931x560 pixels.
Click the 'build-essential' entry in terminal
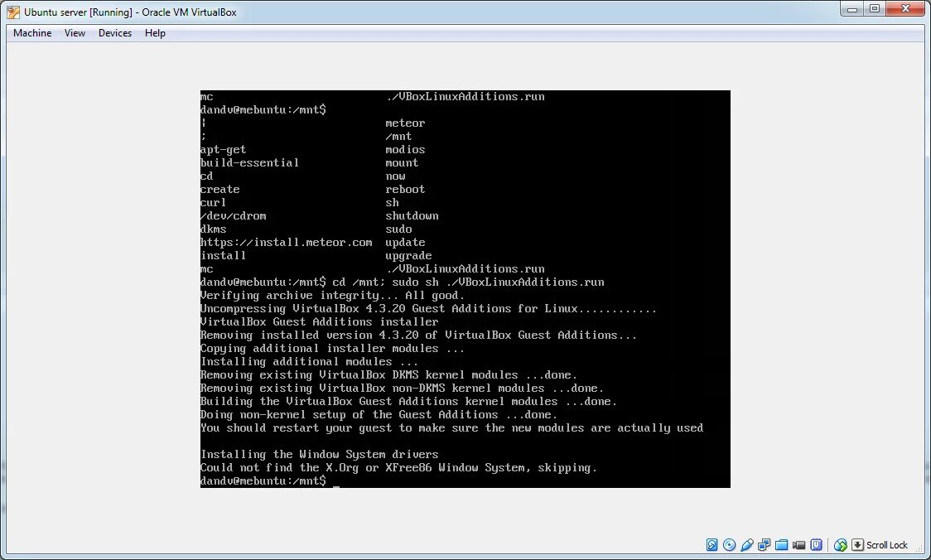[x=249, y=162]
